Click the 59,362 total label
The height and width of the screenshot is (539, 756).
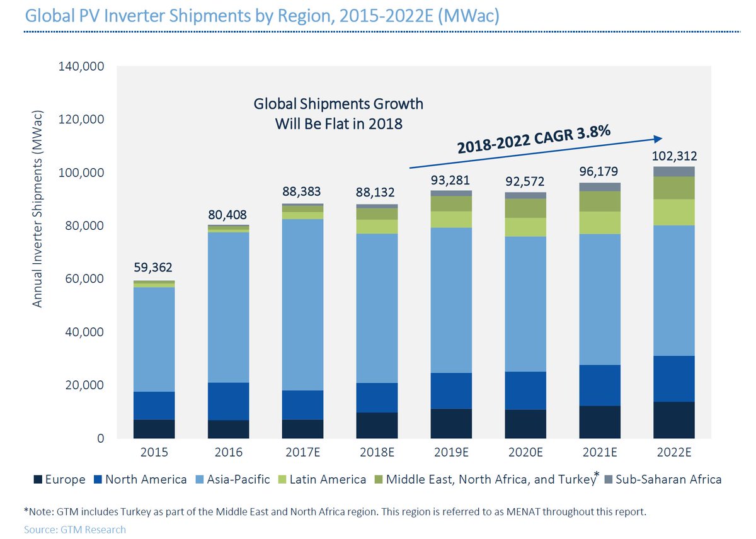pyautogui.click(x=154, y=267)
